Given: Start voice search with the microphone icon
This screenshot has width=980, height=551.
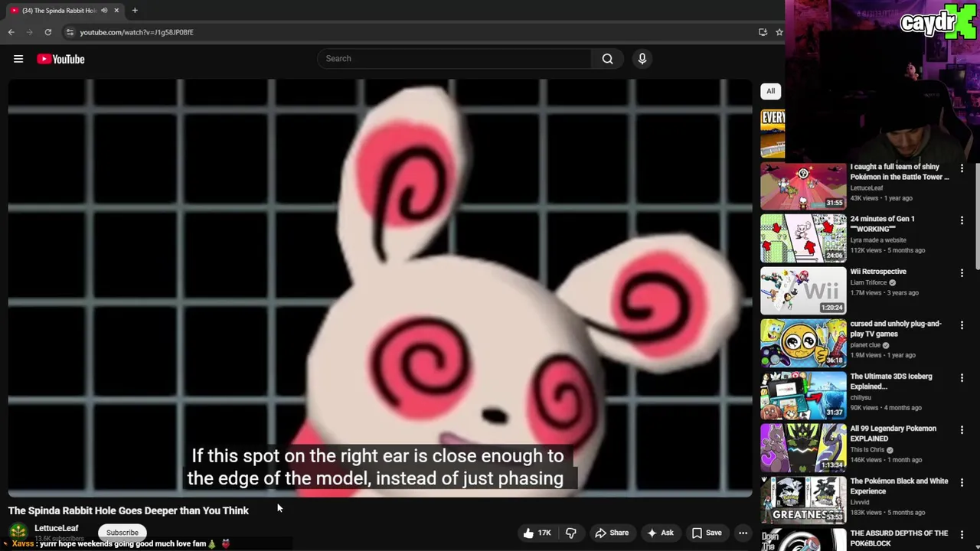Looking at the screenshot, I should pyautogui.click(x=642, y=59).
